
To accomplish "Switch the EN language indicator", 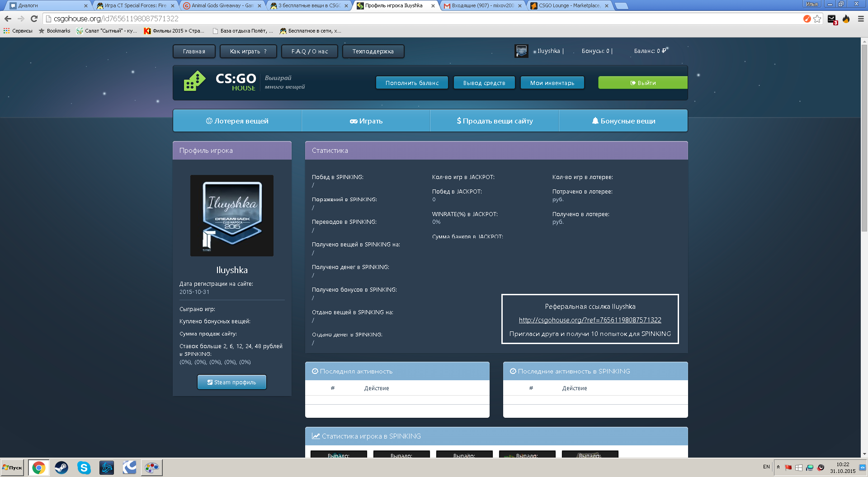I will click(x=766, y=467).
